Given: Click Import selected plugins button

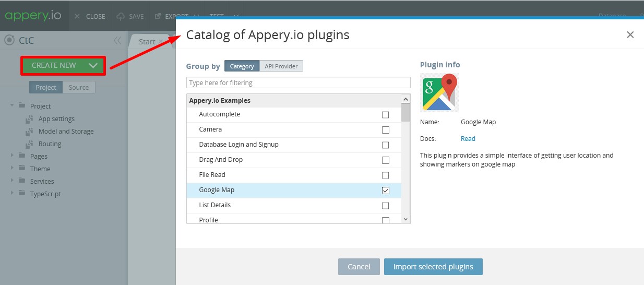Looking at the screenshot, I should [433, 267].
